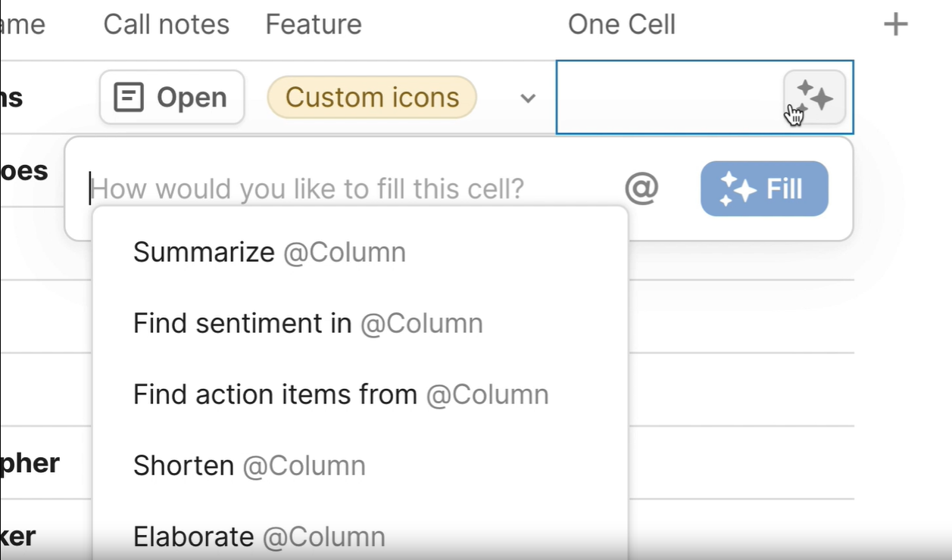
Task: Open the Feature column header menu
Action: [x=314, y=25]
